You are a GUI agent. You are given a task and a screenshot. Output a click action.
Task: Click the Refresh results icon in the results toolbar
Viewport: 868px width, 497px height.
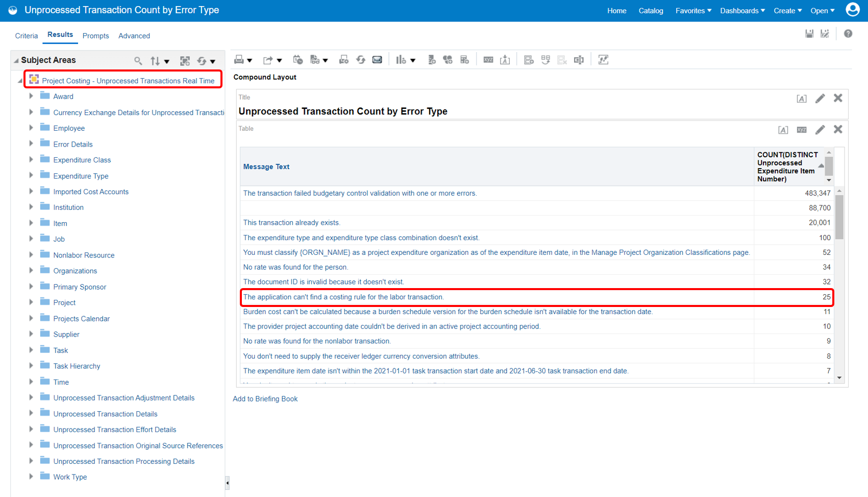[x=361, y=60]
